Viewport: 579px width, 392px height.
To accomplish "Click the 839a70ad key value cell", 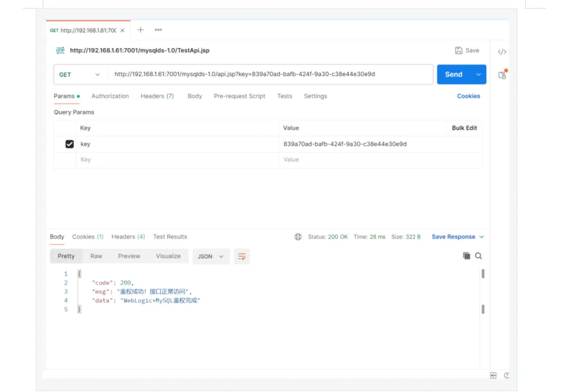I will coord(381,144).
